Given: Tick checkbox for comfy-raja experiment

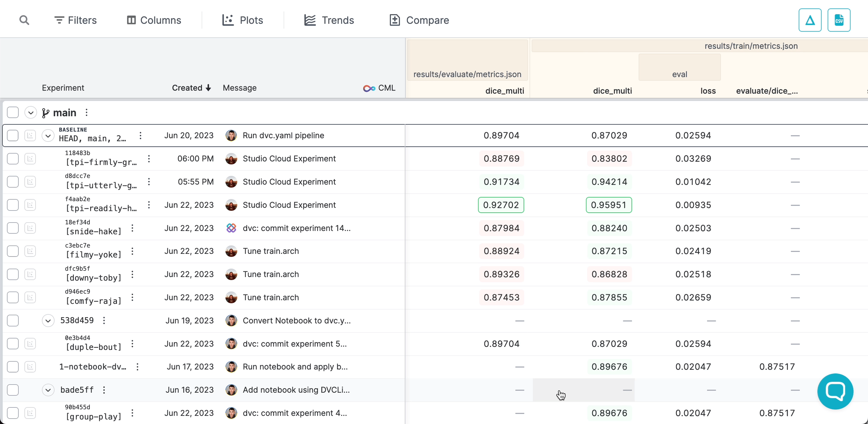Looking at the screenshot, I should 13,298.
